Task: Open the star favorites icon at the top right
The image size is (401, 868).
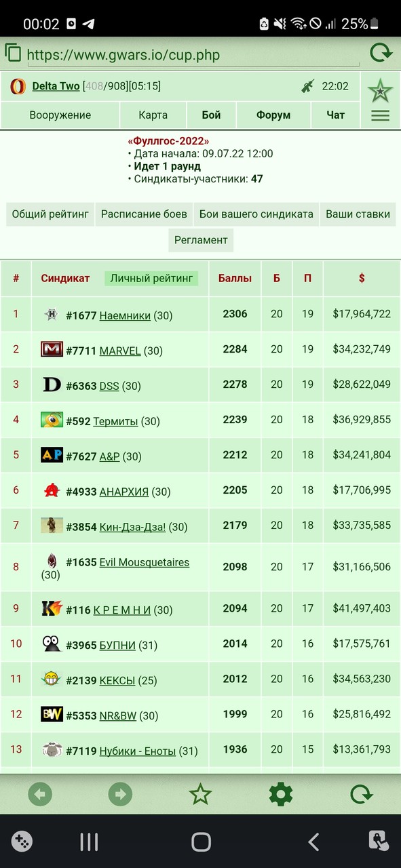Action: click(x=380, y=90)
